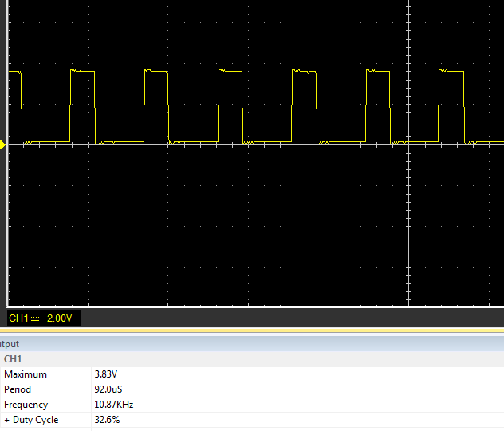Click the DC coupling symbol beside CH1
The image size is (504, 431).
coord(34,318)
